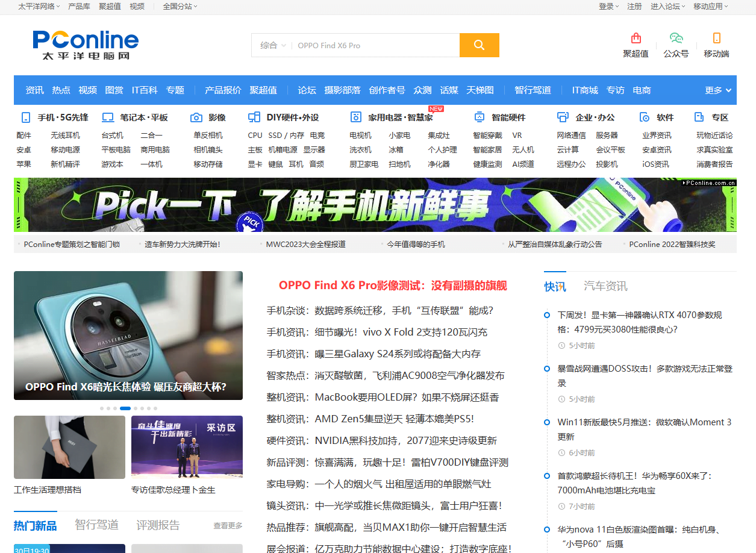This screenshot has height=553, width=756.
Task: Click the laptop icon beside 笔记本·平板
Action: 108,117
